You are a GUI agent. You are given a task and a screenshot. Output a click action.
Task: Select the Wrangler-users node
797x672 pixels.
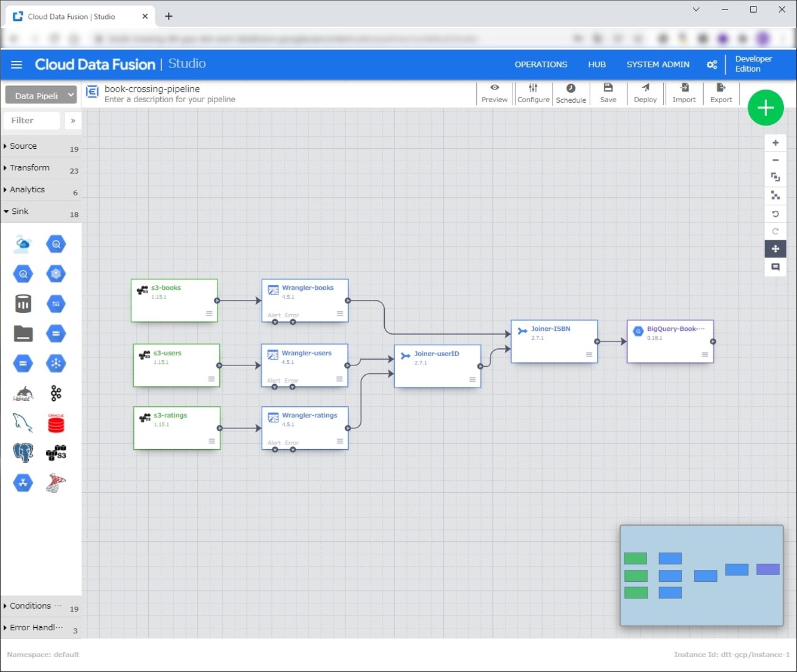[x=305, y=366]
